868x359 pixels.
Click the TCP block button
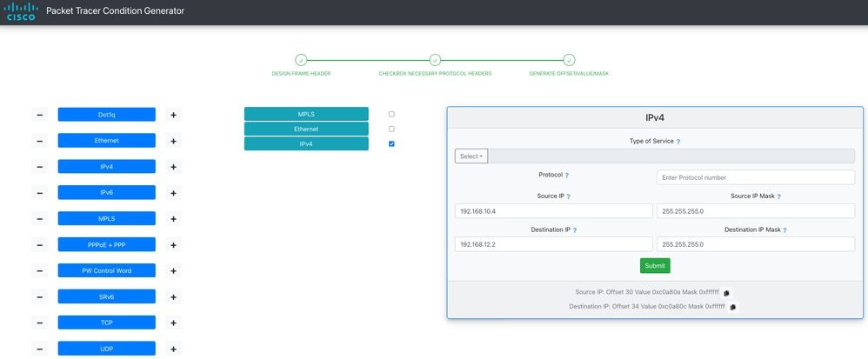pos(107,322)
